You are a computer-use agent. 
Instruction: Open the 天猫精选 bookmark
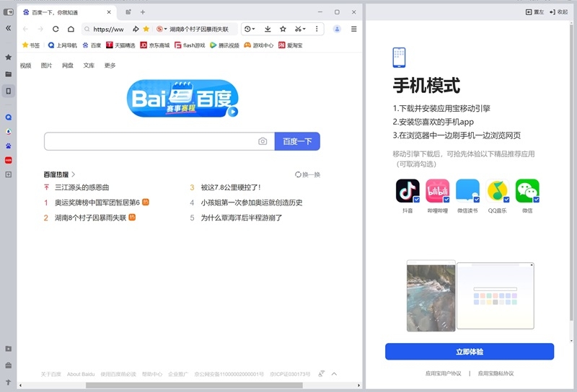pos(120,45)
